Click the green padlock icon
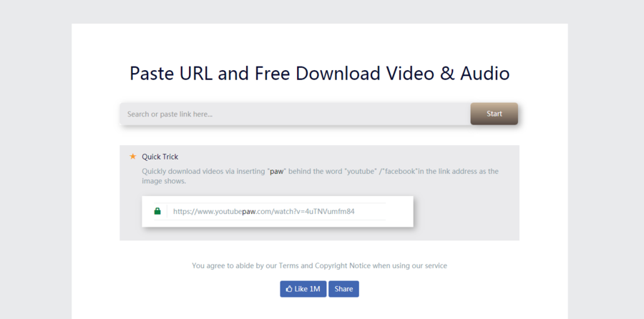This screenshot has width=644, height=319. (x=157, y=212)
